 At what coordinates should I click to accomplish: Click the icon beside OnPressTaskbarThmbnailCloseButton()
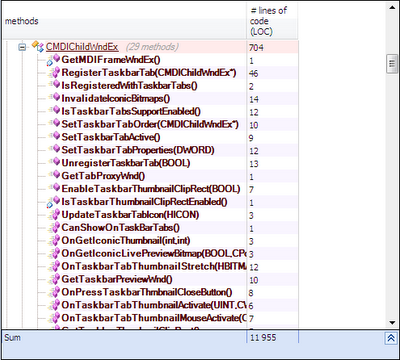click(54, 292)
